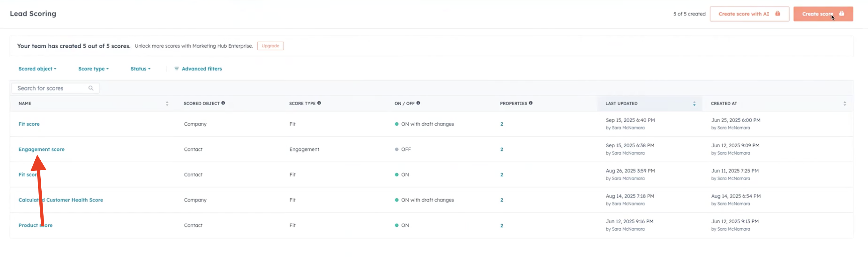Image resolution: width=868 pixels, height=257 pixels.
Task: Open the Status filter dropdown
Action: pyautogui.click(x=140, y=69)
